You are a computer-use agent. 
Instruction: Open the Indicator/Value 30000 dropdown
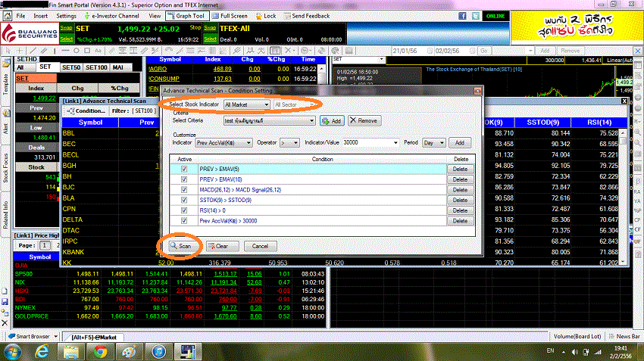pyautogui.click(x=370, y=143)
